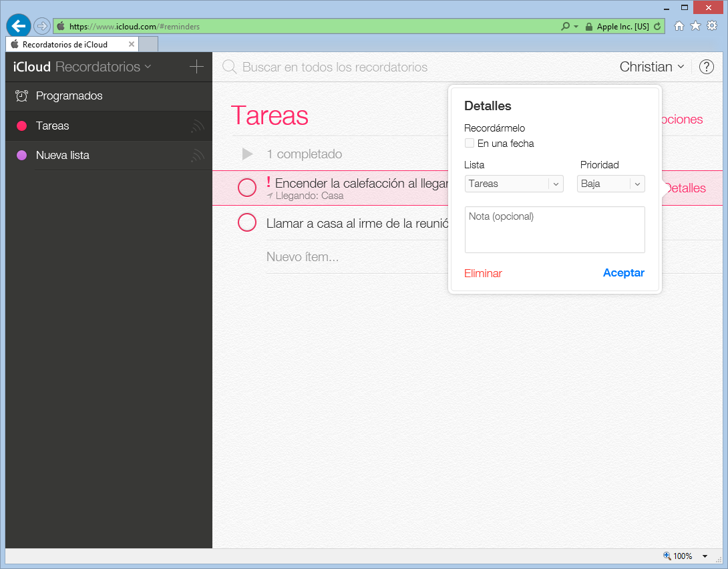Click the search magnifier in address bar
Image resolution: width=728 pixels, height=569 pixels.
565,27
